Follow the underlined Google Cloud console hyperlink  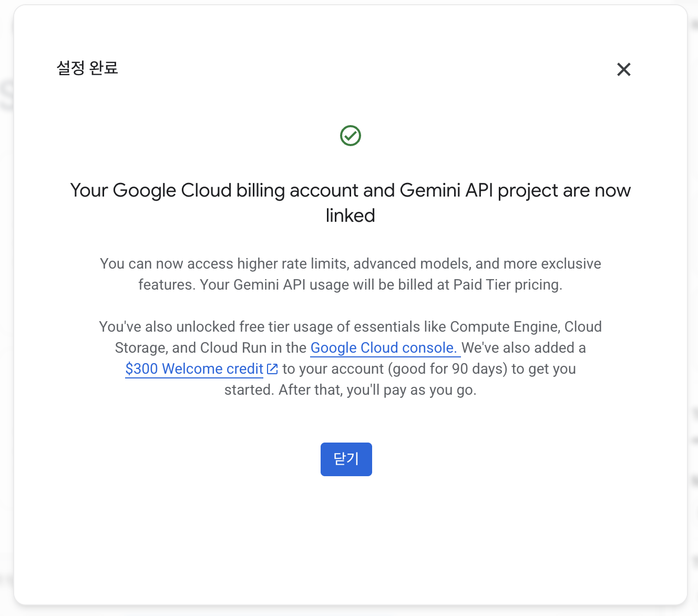(x=384, y=347)
